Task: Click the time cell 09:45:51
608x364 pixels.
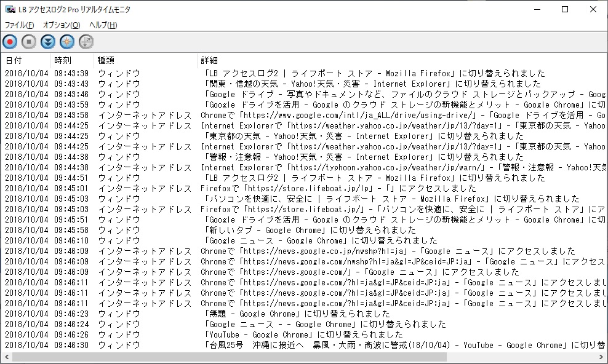Action: tap(71, 220)
